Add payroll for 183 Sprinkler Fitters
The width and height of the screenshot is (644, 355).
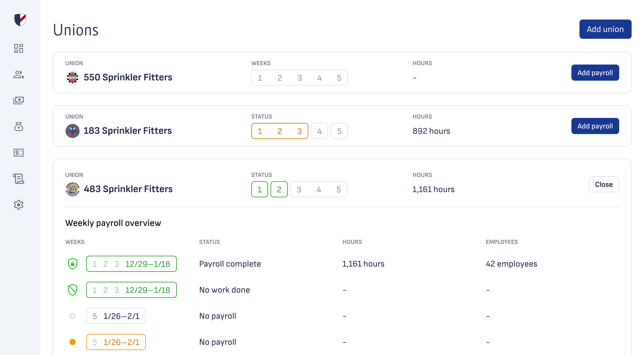pyautogui.click(x=595, y=126)
